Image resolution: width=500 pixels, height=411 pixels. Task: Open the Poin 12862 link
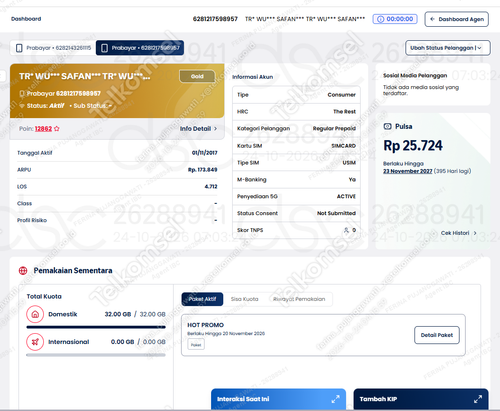[43, 129]
